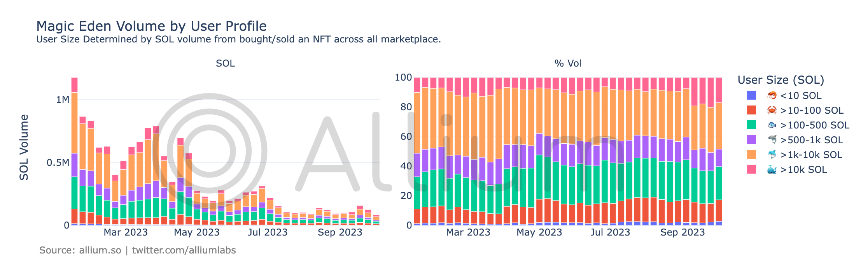Click the '40' tick on % Vol chart
868x278 pixels.
pos(406,166)
